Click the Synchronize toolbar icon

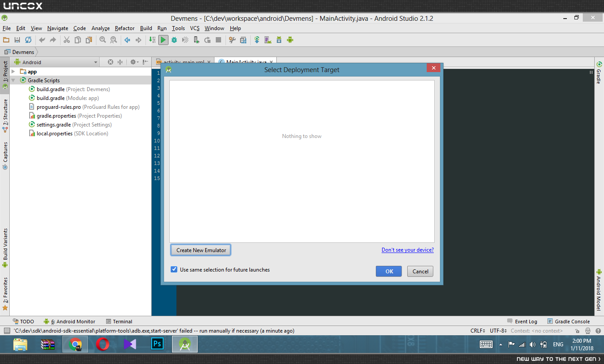click(x=28, y=40)
